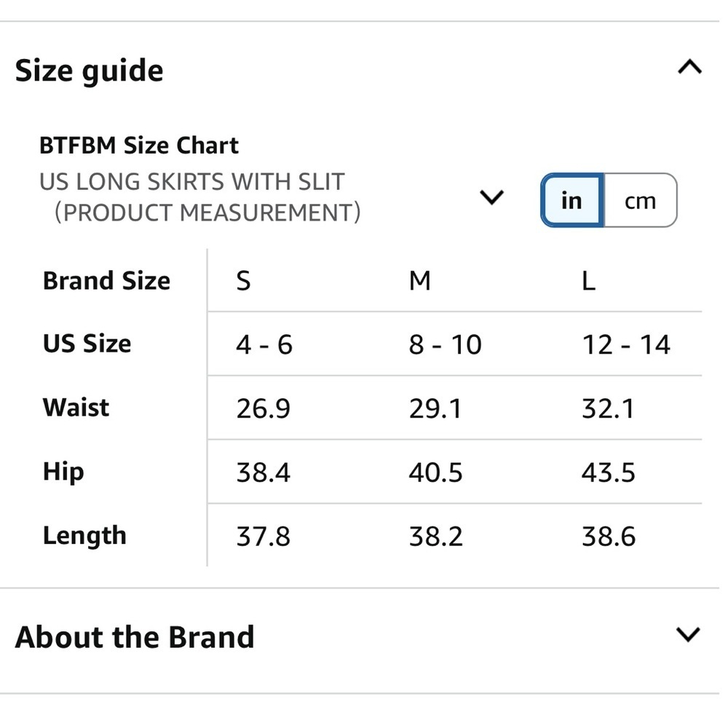The height and width of the screenshot is (728, 728).
Task: Click the in/cm unit switcher control
Action: (606, 200)
